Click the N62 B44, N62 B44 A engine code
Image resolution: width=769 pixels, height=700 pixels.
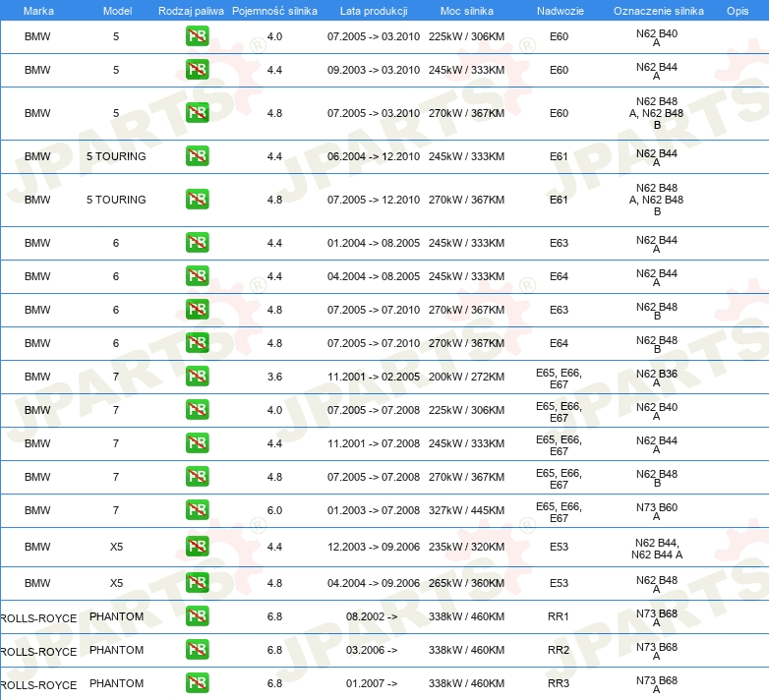(x=657, y=549)
